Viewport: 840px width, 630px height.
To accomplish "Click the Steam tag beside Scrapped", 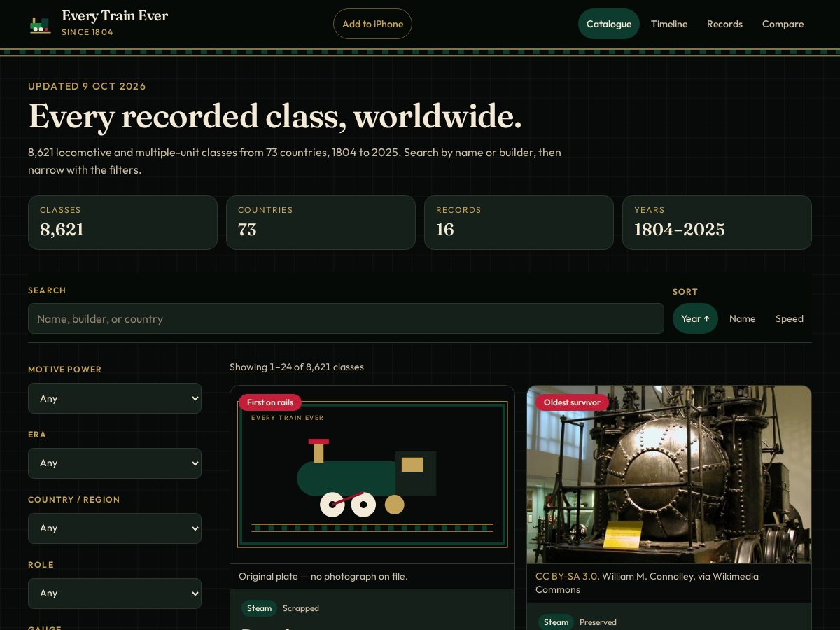I will (x=259, y=608).
